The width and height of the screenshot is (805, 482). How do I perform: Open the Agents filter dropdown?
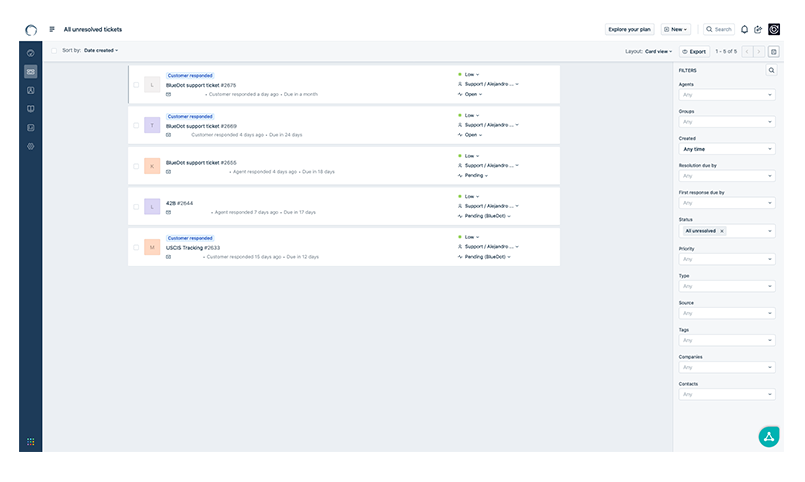coord(726,95)
